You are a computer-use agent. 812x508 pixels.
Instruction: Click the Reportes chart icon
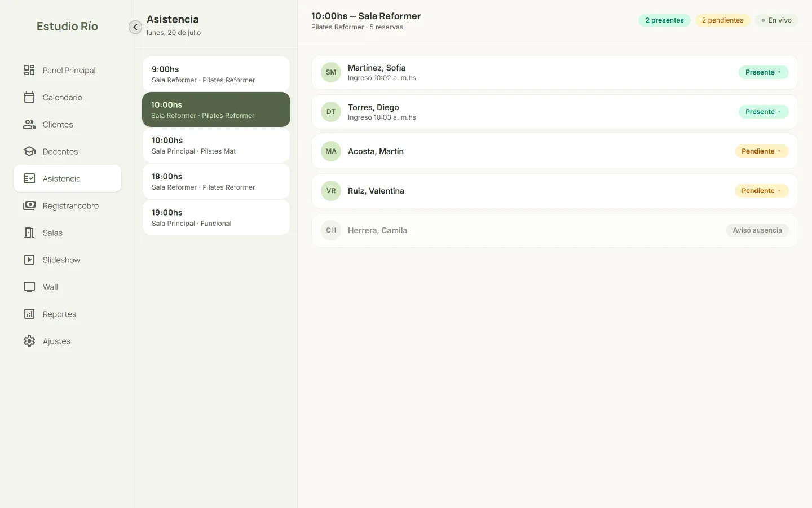[29, 314]
